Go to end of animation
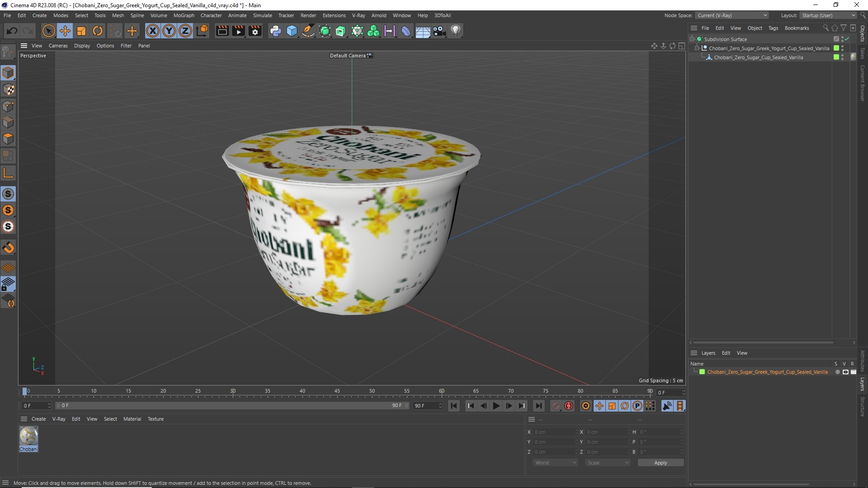This screenshot has width=868, height=488. tap(538, 406)
